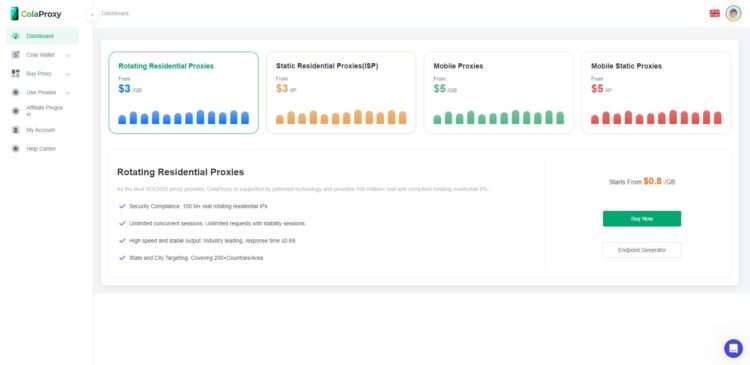This screenshot has width=750, height=365.
Task: Open the language selector flag icon
Action: pyautogui.click(x=715, y=13)
